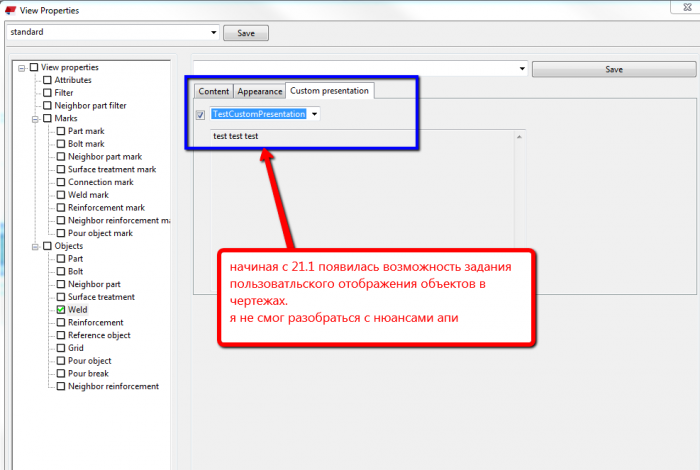Click the wide Save button on the right
700x470 pixels.
614,69
